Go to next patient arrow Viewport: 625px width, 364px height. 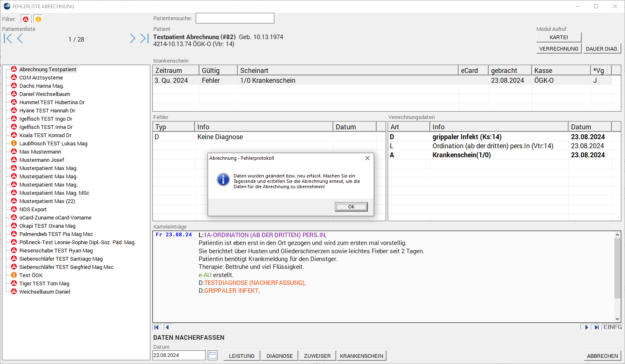point(132,39)
